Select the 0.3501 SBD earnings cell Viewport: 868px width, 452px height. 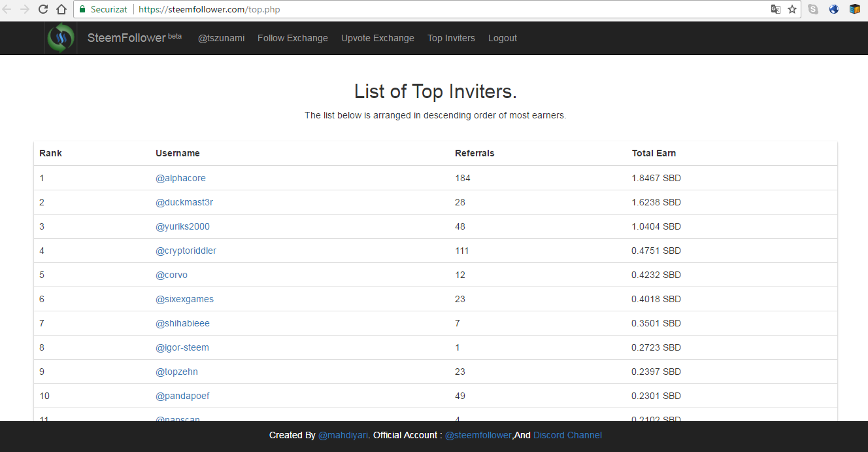click(656, 323)
